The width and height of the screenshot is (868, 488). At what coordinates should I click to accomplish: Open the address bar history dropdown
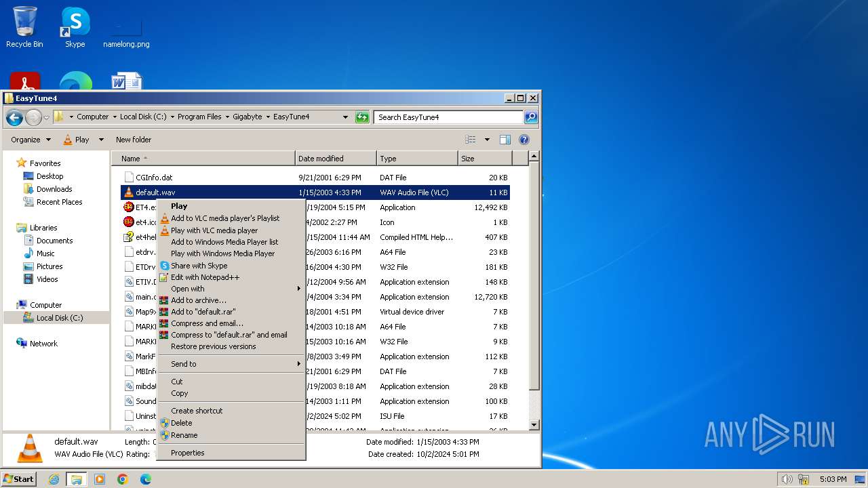pos(345,117)
